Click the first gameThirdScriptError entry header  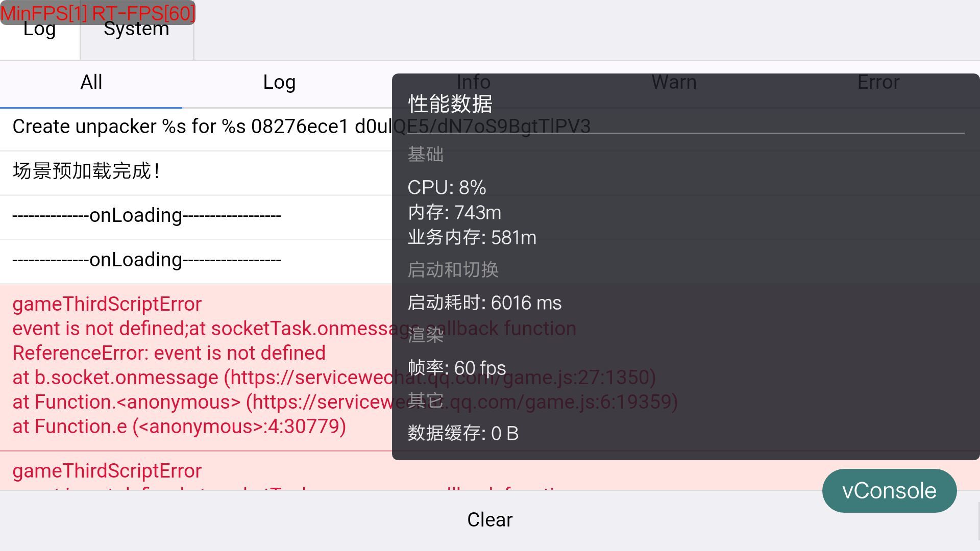pos(107,305)
